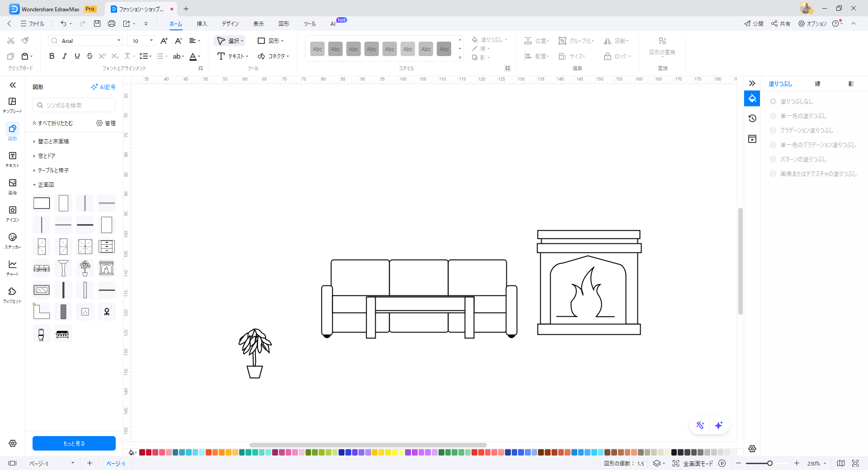Screen dimensions: 868x470
Task: Expand the テーブルと椅子 category
Action: coord(53,171)
